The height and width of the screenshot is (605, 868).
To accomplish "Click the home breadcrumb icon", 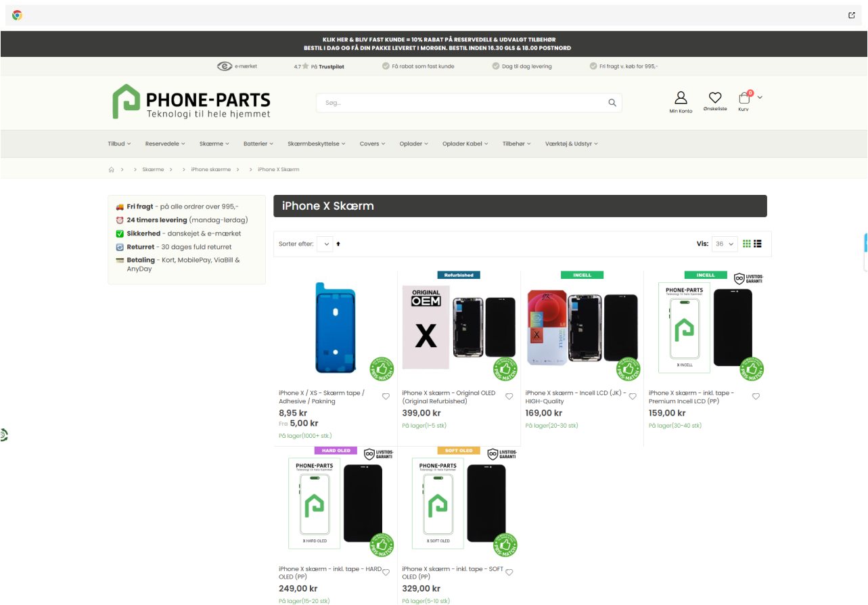I will [x=112, y=169].
